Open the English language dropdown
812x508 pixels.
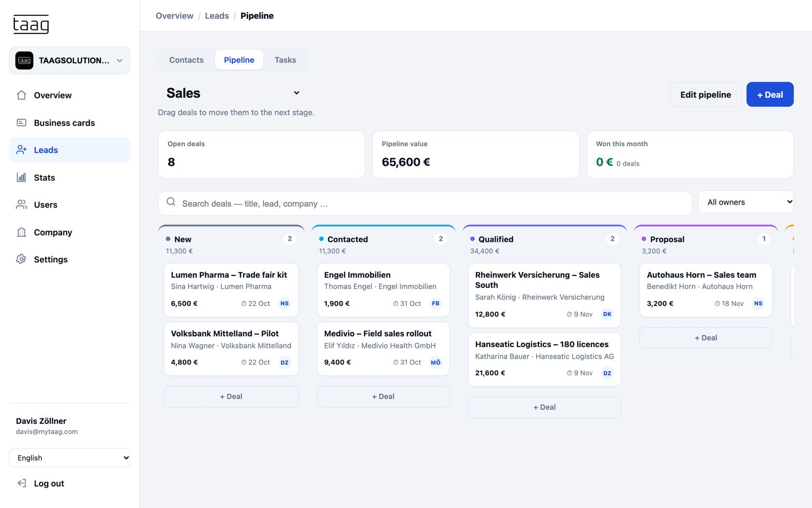pyautogui.click(x=70, y=458)
